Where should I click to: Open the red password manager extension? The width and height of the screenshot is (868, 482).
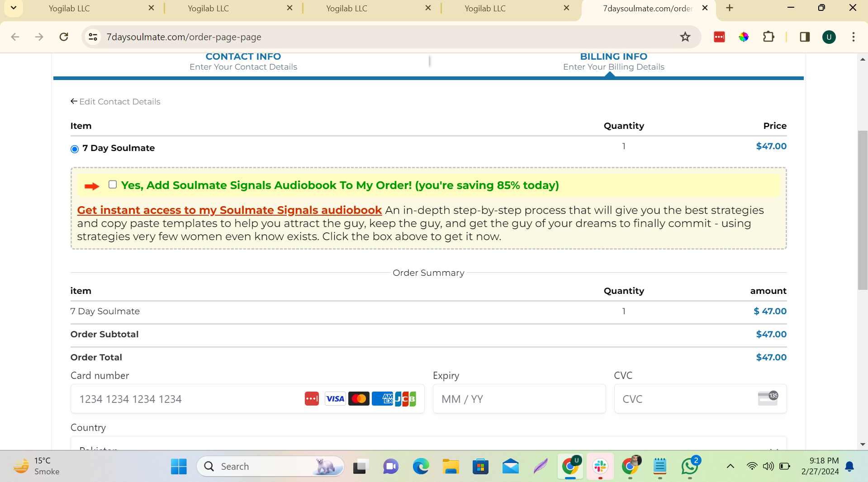[x=719, y=37]
